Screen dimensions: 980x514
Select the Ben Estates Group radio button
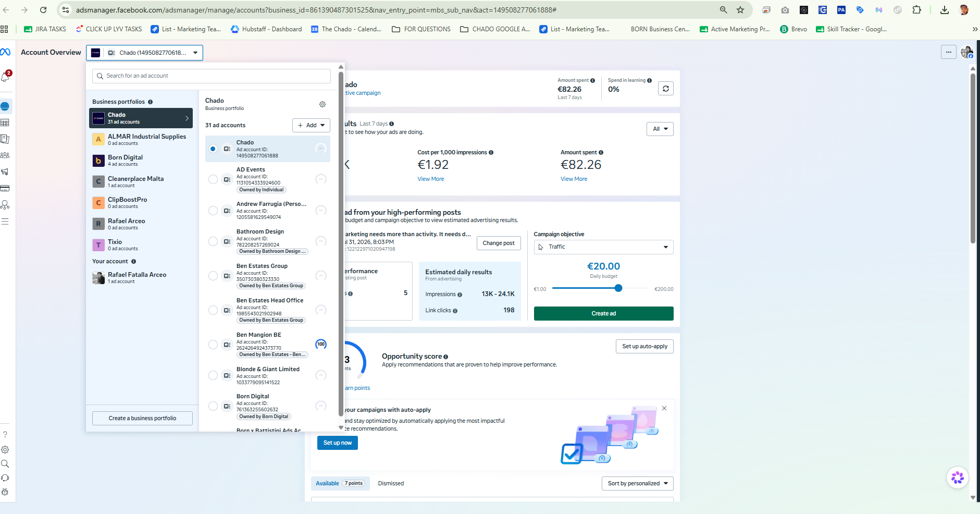[x=213, y=276]
